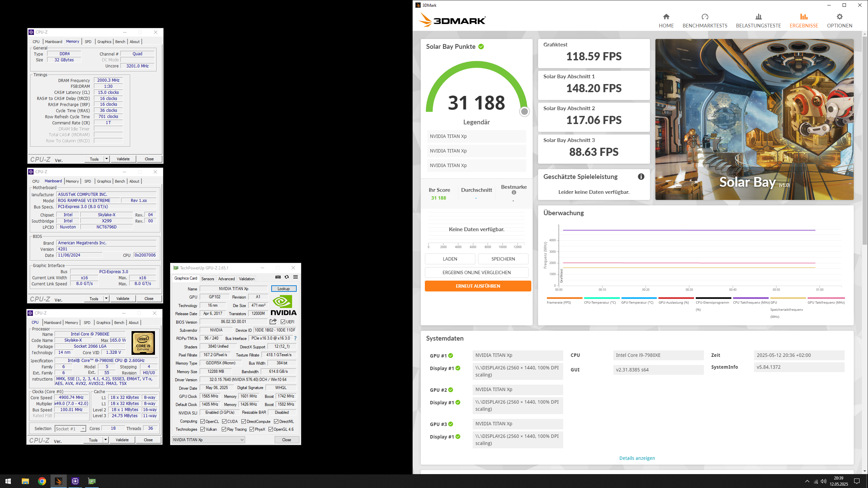This screenshot has width=868, height=488.
Task: Toggle the DirectCompute checkbox
Action: pyautogui.click(x=243, y=421)
